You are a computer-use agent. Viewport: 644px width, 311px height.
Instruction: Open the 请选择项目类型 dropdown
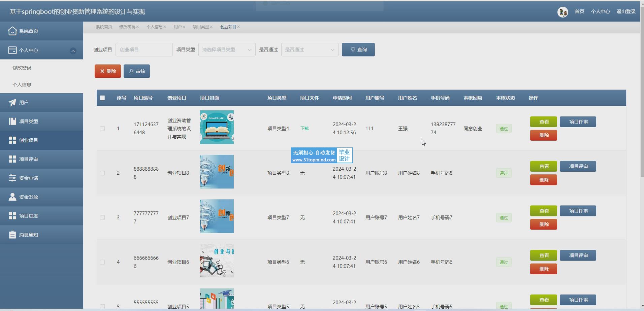click(227, 49)
